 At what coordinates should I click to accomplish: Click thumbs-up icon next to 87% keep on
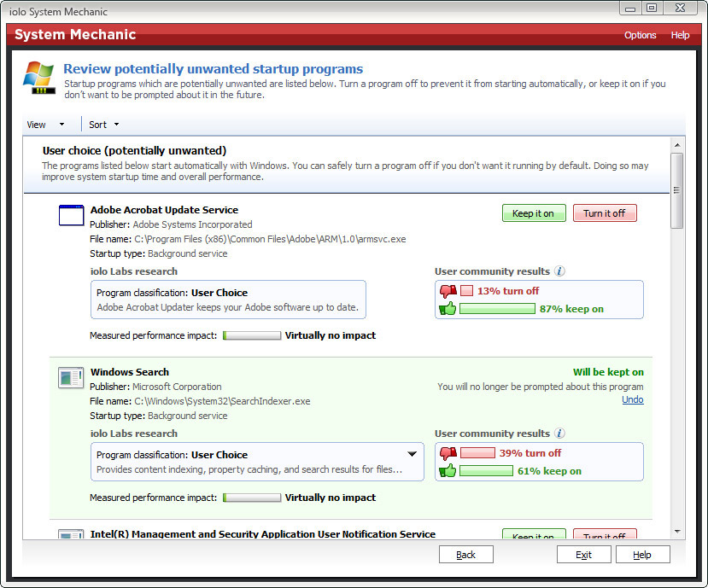coord(448,309)
